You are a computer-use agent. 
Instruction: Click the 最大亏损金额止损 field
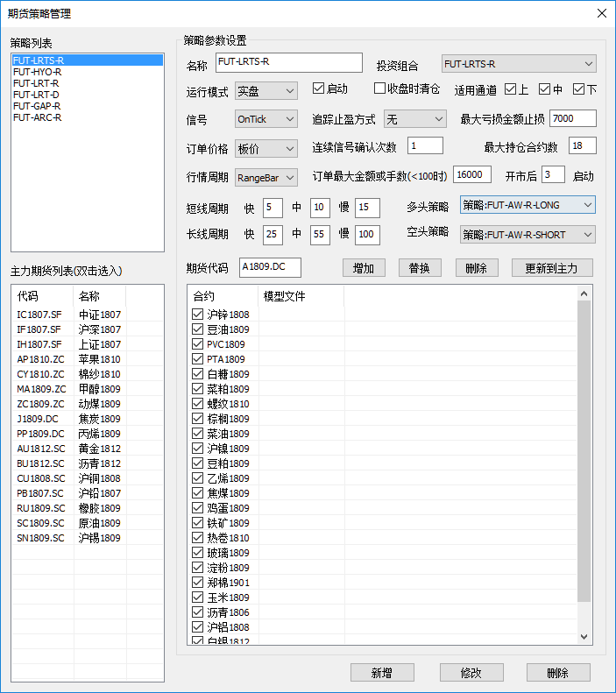573,118
